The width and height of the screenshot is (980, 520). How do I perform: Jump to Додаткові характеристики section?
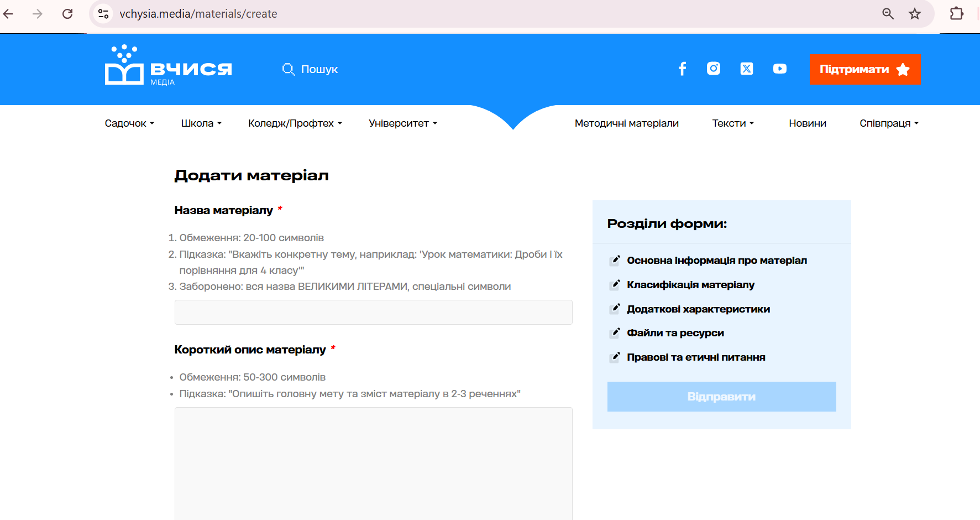point(698,309)
